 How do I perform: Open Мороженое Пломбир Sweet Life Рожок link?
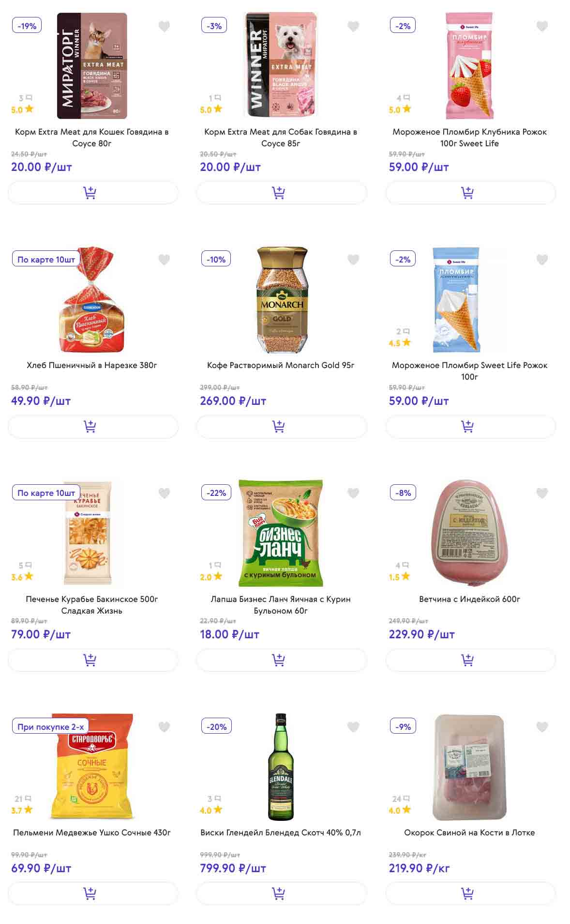coord(469,371)
